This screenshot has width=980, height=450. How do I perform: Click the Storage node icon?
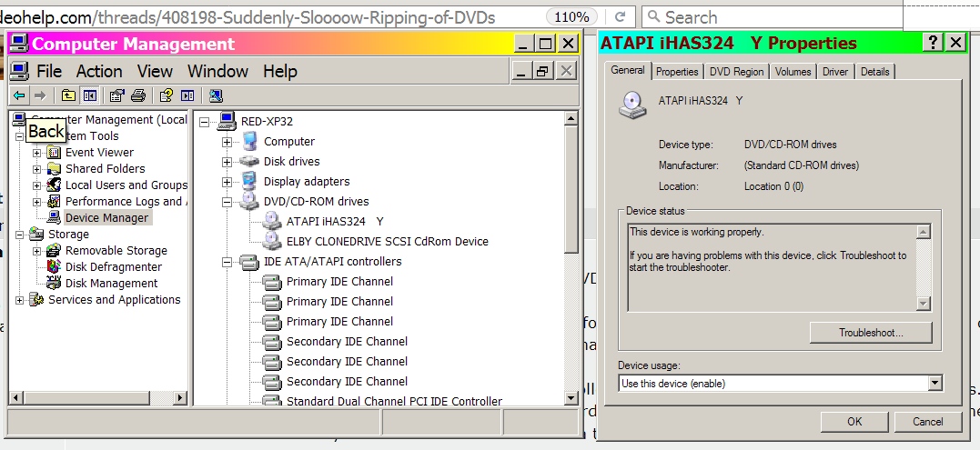pos(37,234)
